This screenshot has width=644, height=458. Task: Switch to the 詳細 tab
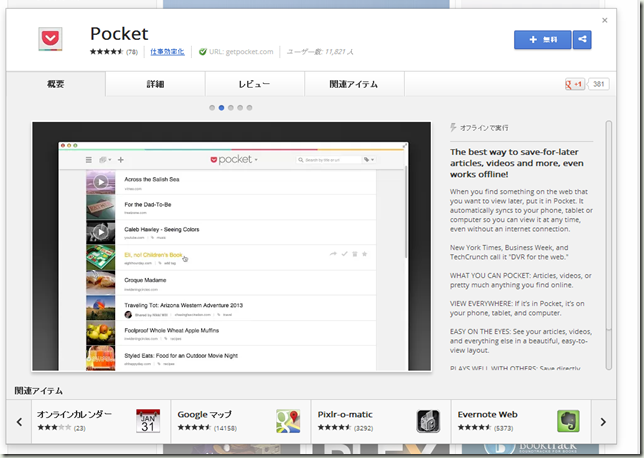[155, 84]
